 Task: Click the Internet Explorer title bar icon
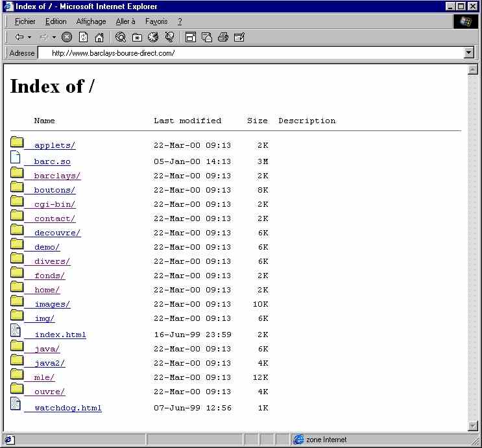click(x=8, y=6)
